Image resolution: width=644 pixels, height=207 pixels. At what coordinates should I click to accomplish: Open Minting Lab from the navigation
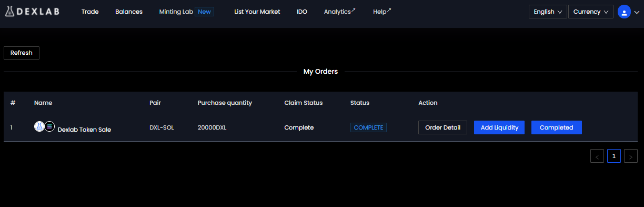(x=176, y=12)
